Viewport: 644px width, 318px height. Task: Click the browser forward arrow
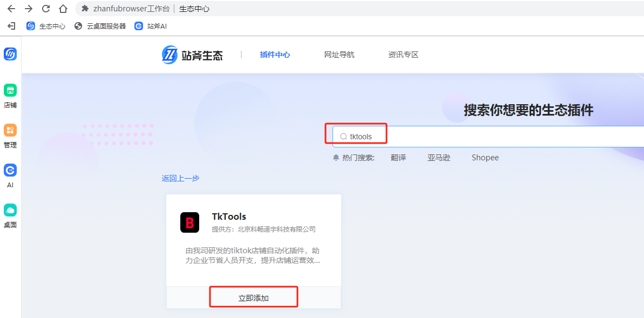click(x=28, y=9)
